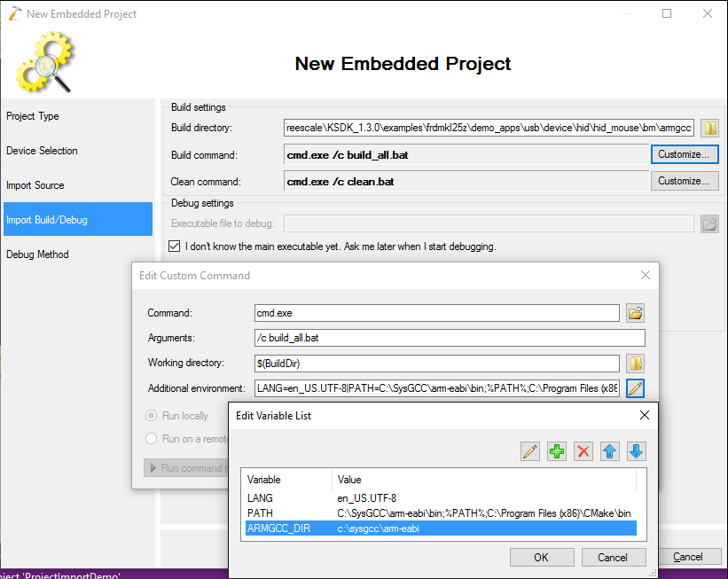Image resolution: width=728 pixels, height=579 pixels.
Task: Click the Variable column header
Action: tap(286, 480)
